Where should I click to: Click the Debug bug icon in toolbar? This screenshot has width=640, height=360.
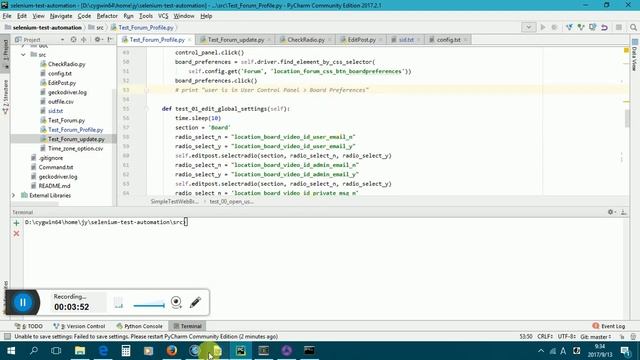pos(554,27)
